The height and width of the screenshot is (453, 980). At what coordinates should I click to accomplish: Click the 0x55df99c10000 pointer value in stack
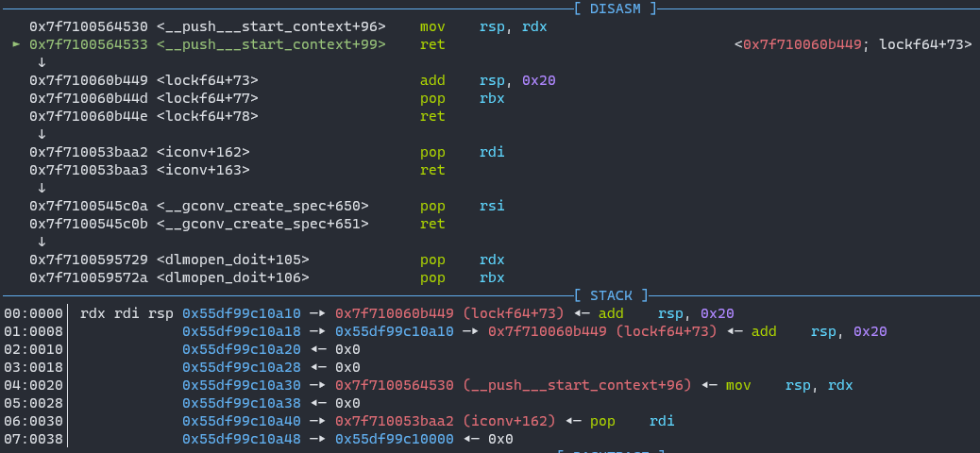(395, 439)
